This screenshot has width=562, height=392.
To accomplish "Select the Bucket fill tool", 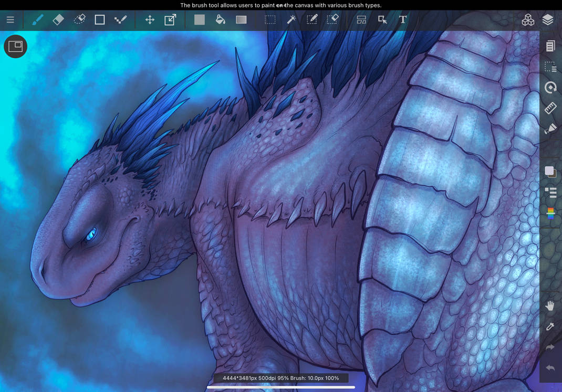I will pyautogui.click(x=221, y=20).
